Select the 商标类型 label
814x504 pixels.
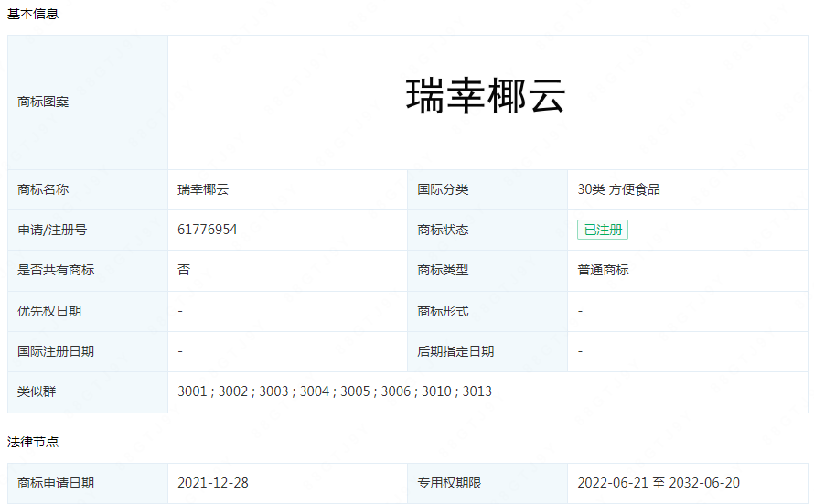(x=443, y=270)
